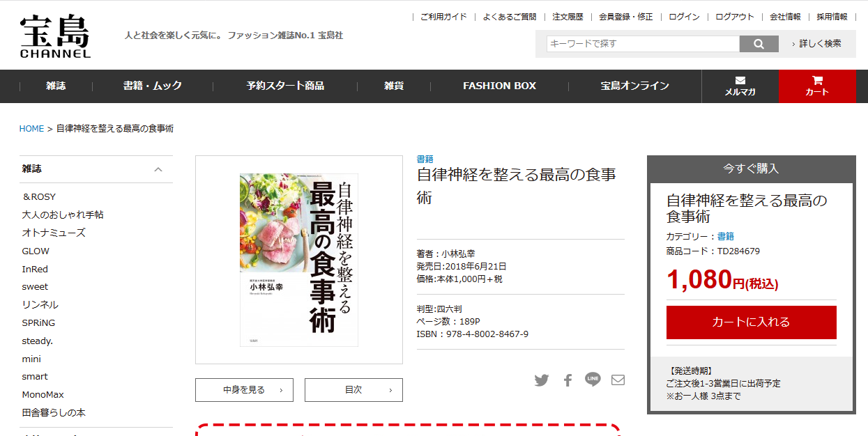Image resolution: width=868 pixels, height=436 pixels.
Task: Go to HOME breadcrumb
Action: click(31, 129)
